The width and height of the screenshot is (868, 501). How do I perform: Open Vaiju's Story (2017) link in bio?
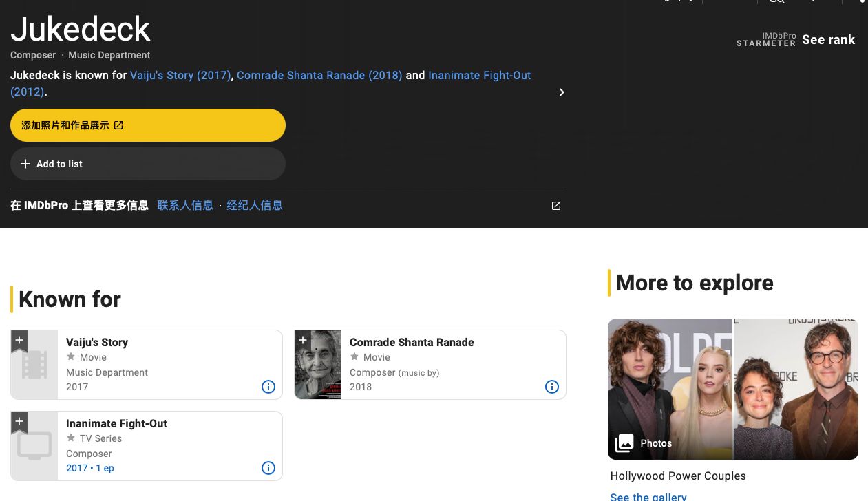180,75
